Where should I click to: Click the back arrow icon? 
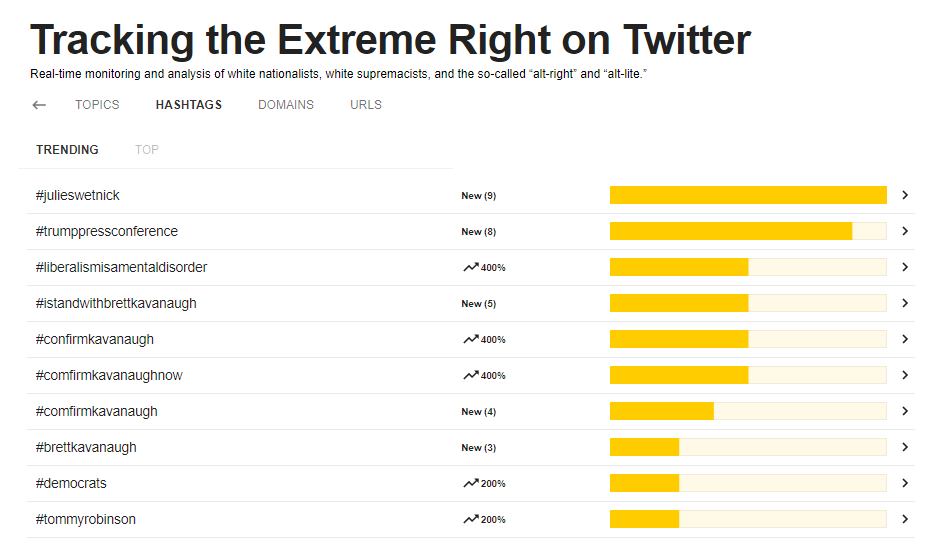(39, 105)
